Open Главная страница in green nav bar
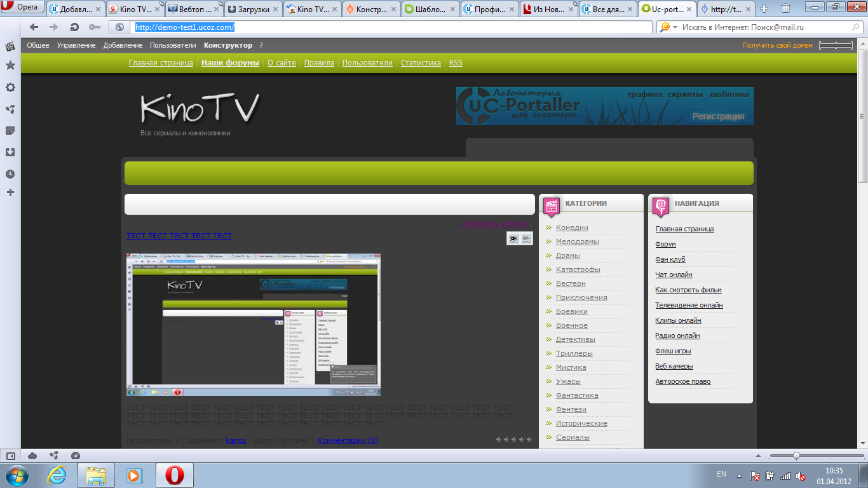Image resolution: width=868 pixels, height=488 pixels. coord(161,63)
